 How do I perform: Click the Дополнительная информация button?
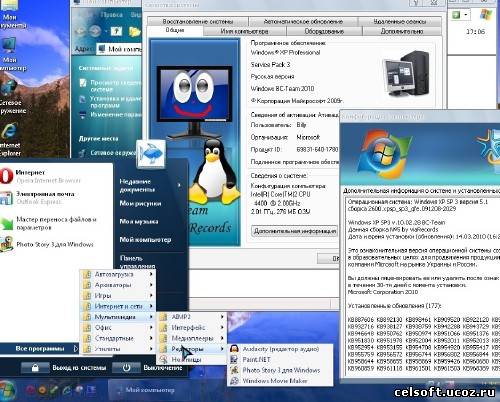click(x=295, y=231)
